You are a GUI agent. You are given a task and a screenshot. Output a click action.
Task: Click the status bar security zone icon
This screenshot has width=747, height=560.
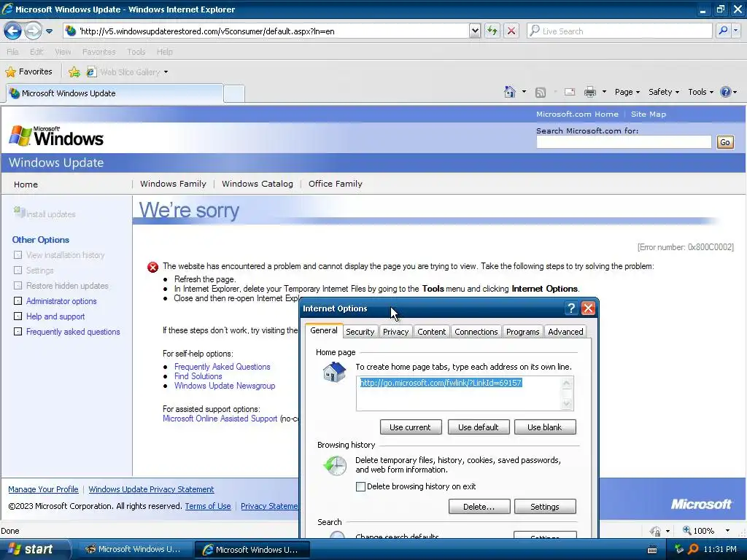tap(656, 531)
